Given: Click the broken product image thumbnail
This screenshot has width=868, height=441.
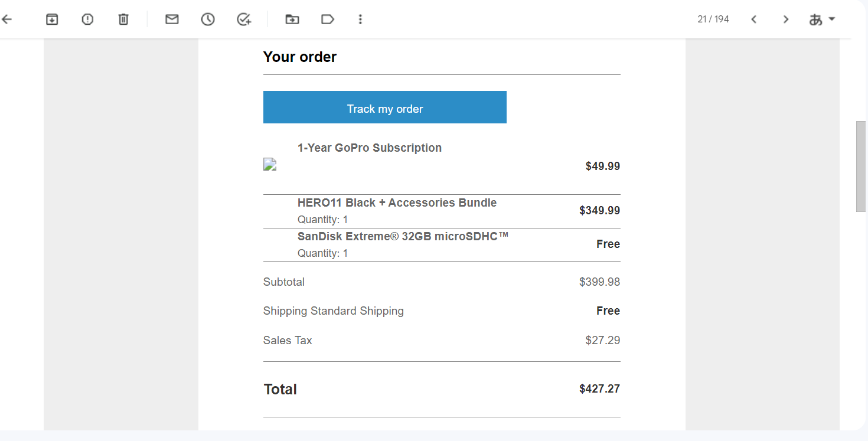Looking at the screenshot, I should click(x=270, y=165).
